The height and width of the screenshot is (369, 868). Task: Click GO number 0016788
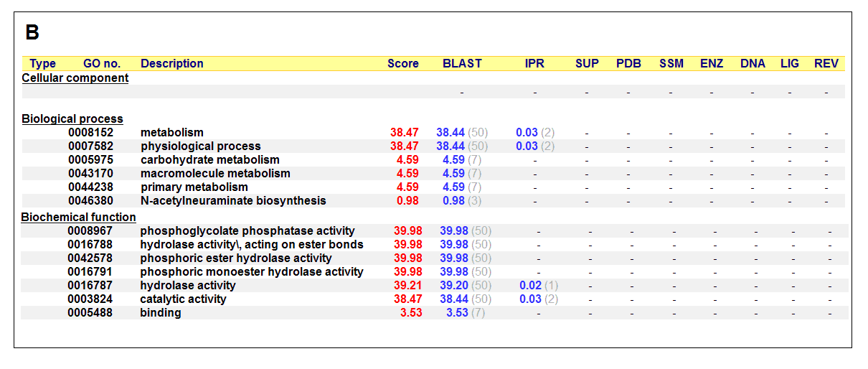pyautogui.click(x=90, y=244)
